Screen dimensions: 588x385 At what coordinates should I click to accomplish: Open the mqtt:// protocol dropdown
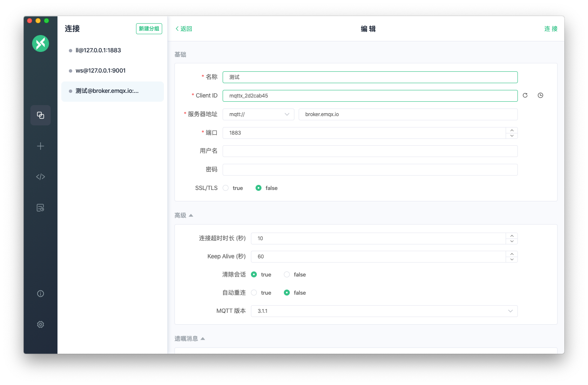coord(259,114)
